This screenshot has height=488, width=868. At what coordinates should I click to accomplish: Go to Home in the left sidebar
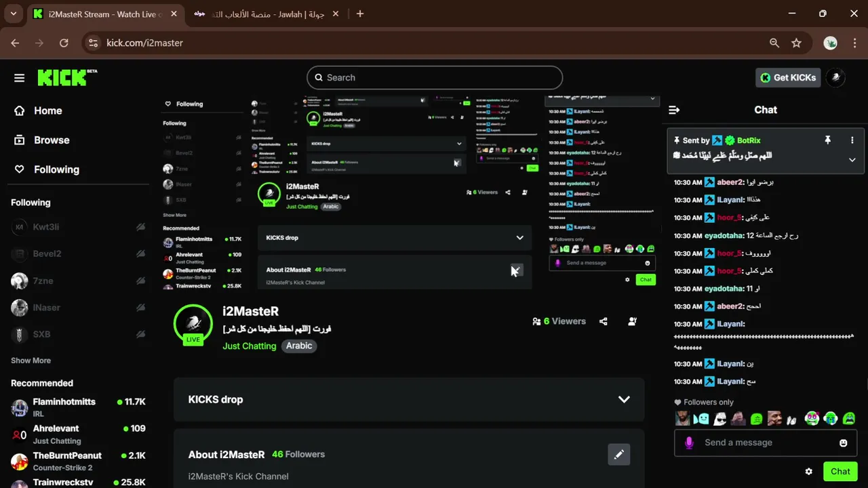47,110
